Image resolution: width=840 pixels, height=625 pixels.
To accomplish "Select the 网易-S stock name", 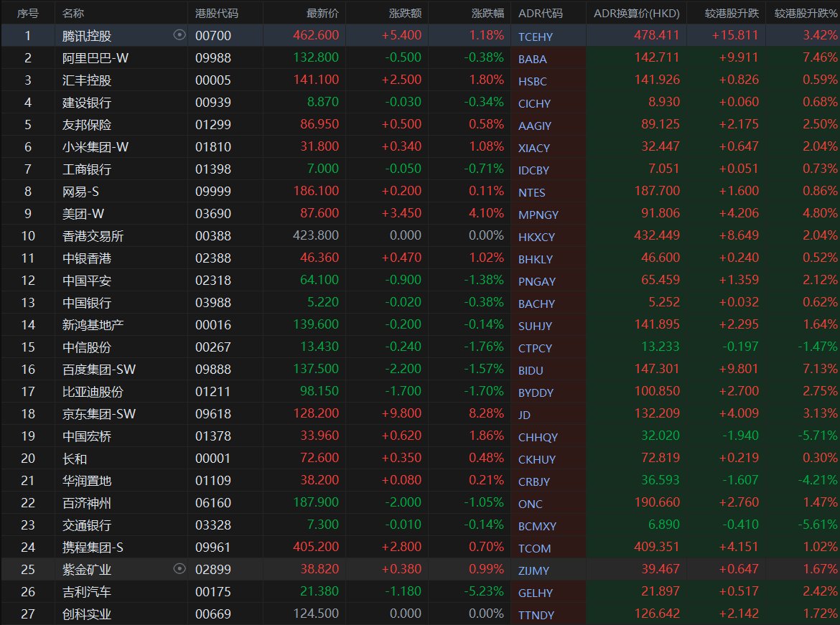I will click(x=80, y=191).
